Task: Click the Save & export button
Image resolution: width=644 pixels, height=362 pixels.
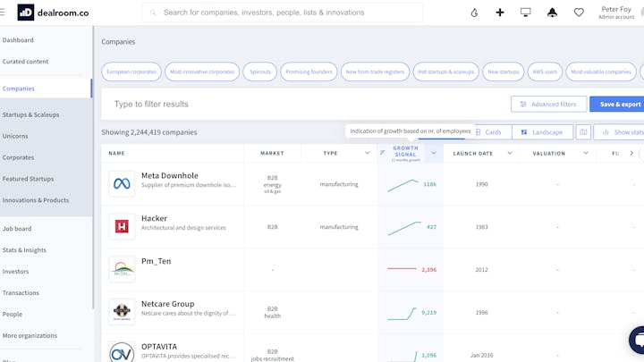Action: pyautogui.click(x=619, y=104)
